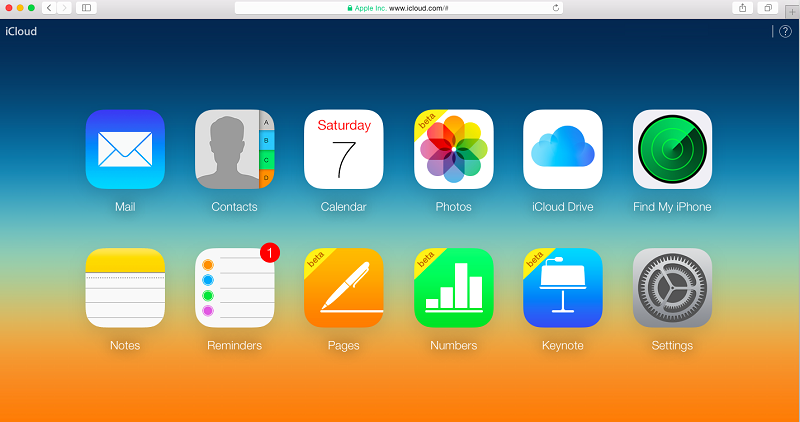Click the Contacts label text
The width and height of the screenshot is (800, 422).
pos(234,207)
